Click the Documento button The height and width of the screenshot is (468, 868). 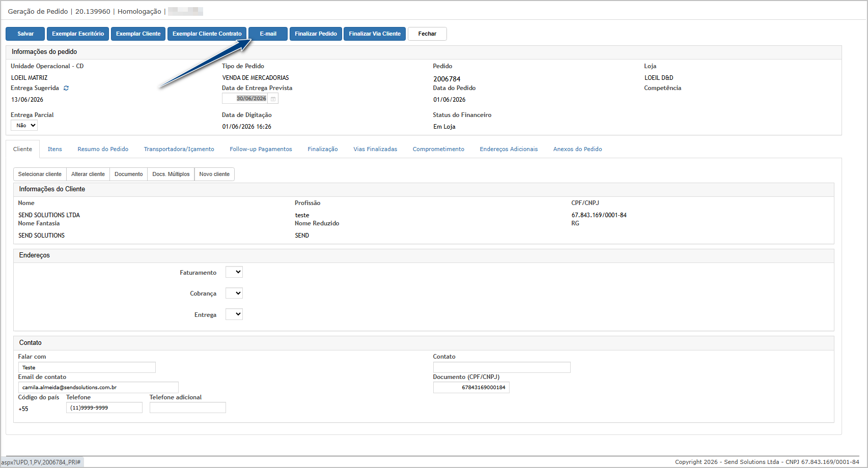(129, 174)
